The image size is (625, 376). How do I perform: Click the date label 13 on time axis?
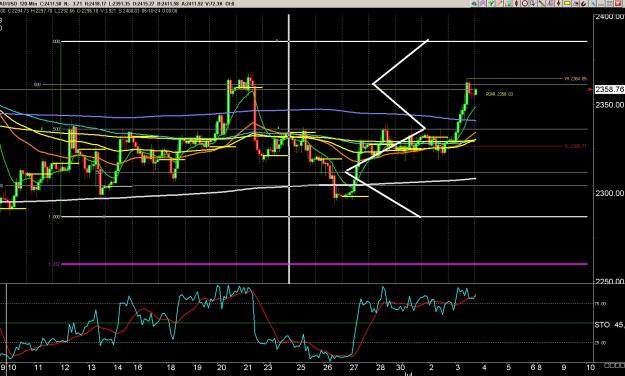[91, 367]
